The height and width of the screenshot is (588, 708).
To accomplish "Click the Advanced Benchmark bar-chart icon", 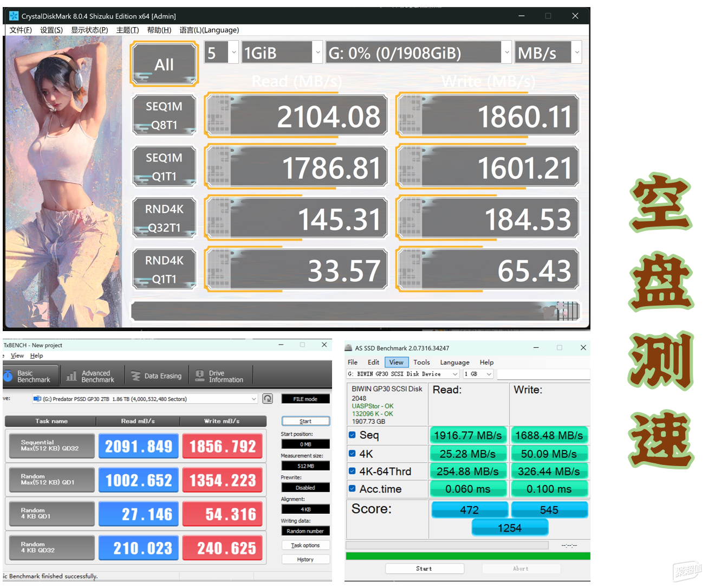I will pos(71,376).
